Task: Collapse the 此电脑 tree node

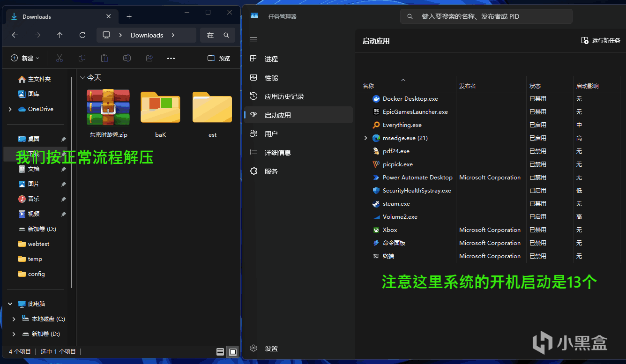Action: pyautogui.click(x=10, y=304)
